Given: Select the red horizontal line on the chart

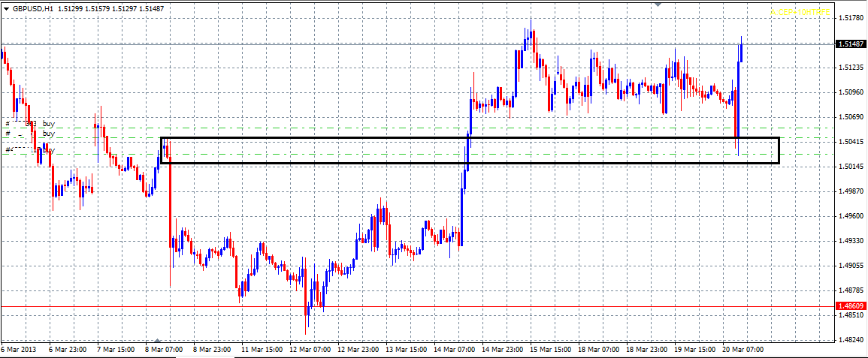Looking at the screenshot, I should click(x=526, y=306).
